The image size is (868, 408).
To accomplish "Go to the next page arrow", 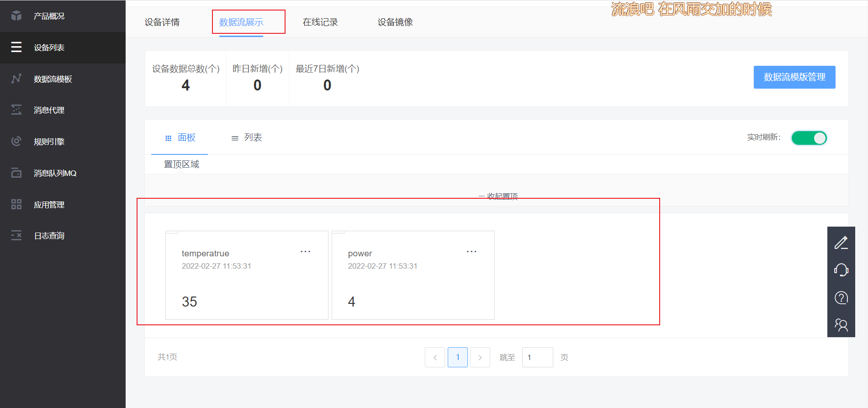I will [x=480, y=357].
